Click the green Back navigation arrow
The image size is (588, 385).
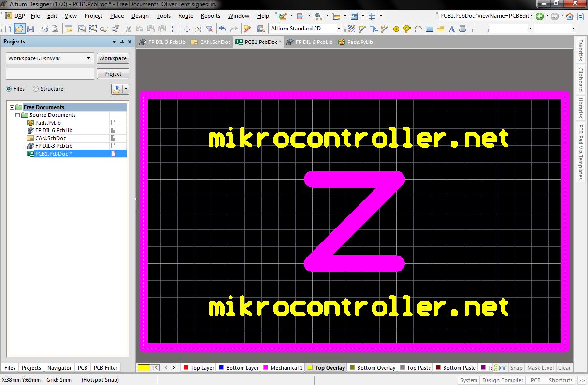click(540, 16)
